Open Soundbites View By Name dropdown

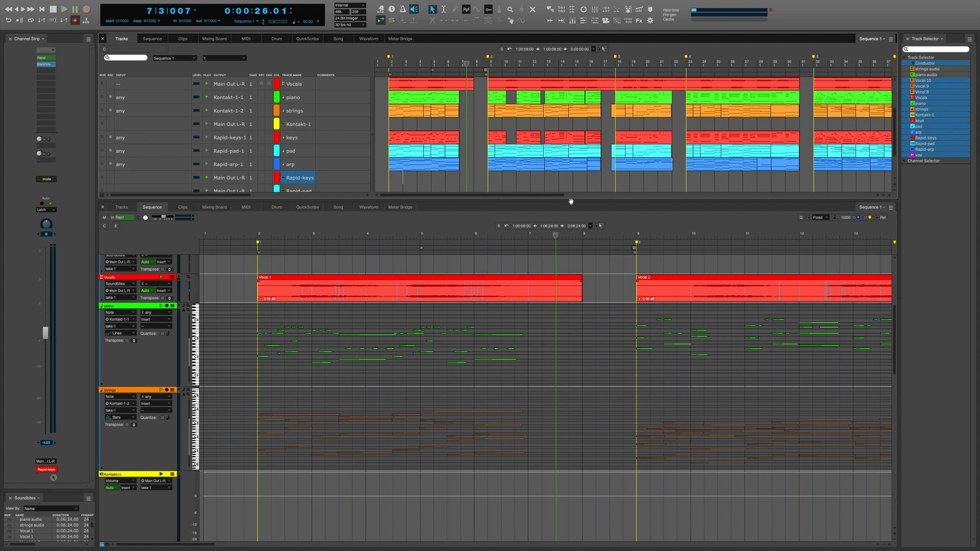coord(51,509)
